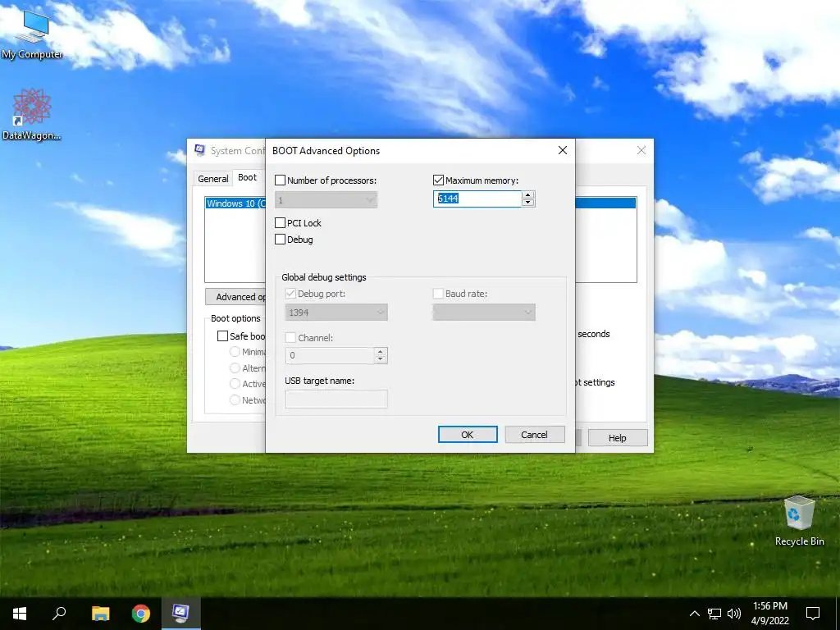Open the Recycle Bin on desktop

pos(799,521)
